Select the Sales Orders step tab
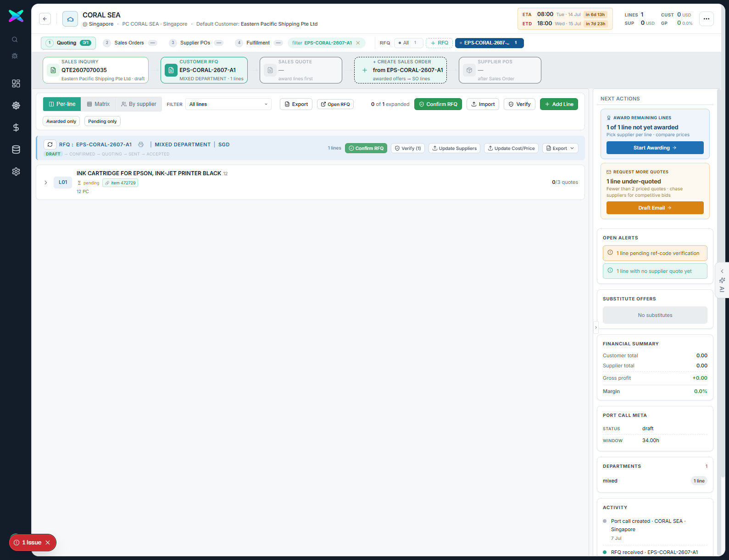Image resolution: width=729 pixels, height=560 pixels. click(x=130, y=43)
